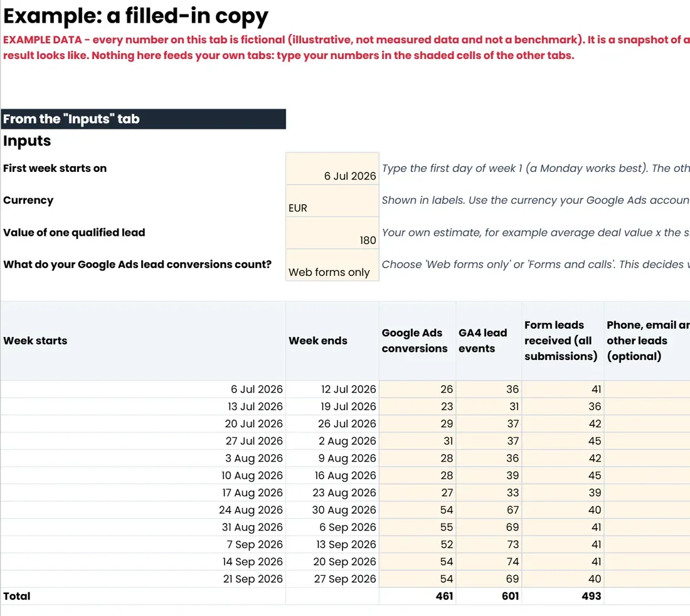The height and width of the screenshot is (616, 690).
Task: Select the 'Currency' row label
Action: coord(28,200)
